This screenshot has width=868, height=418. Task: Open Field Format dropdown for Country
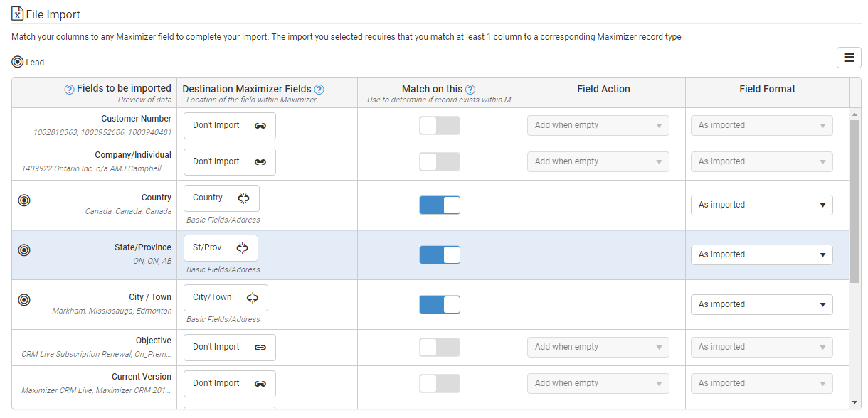point(762,205)
